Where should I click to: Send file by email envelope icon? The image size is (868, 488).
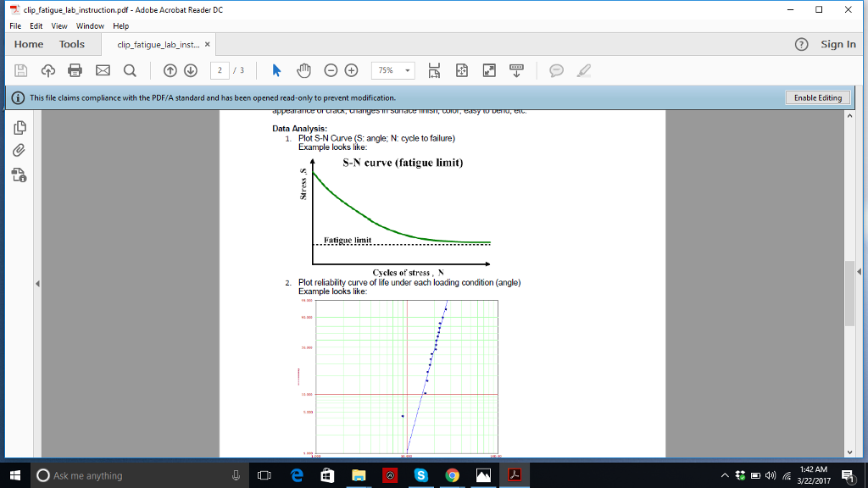pyautogui.click(x=103, y=70)
